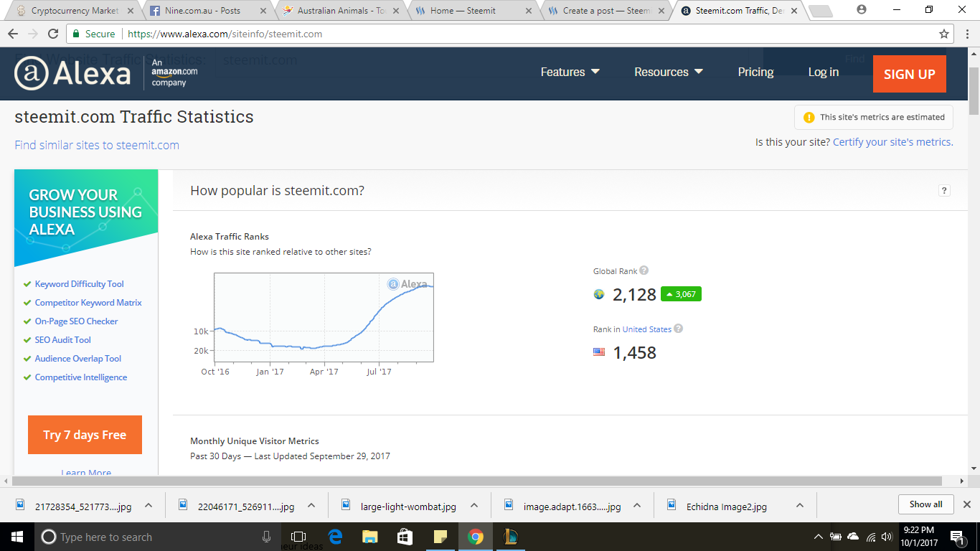Bookmark this page with star icon
This screenshot has width=980, height=551.
click(x=944, y=34)
